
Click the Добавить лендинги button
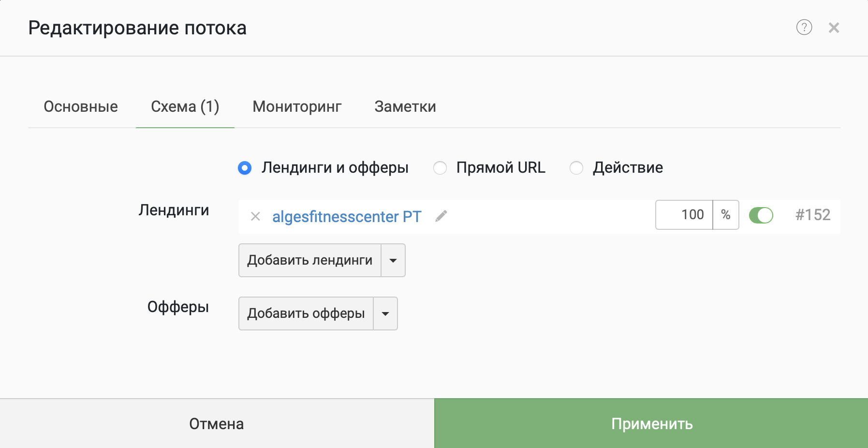point(310,260)
